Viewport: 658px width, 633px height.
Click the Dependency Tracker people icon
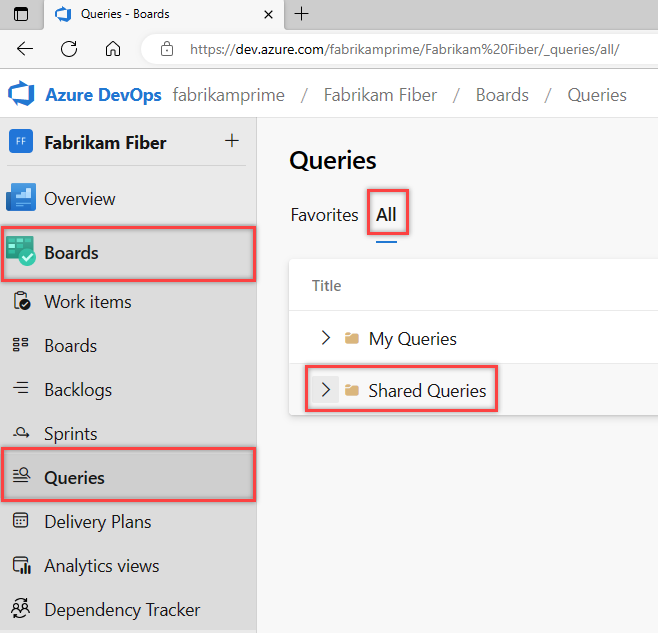point(21,608)
